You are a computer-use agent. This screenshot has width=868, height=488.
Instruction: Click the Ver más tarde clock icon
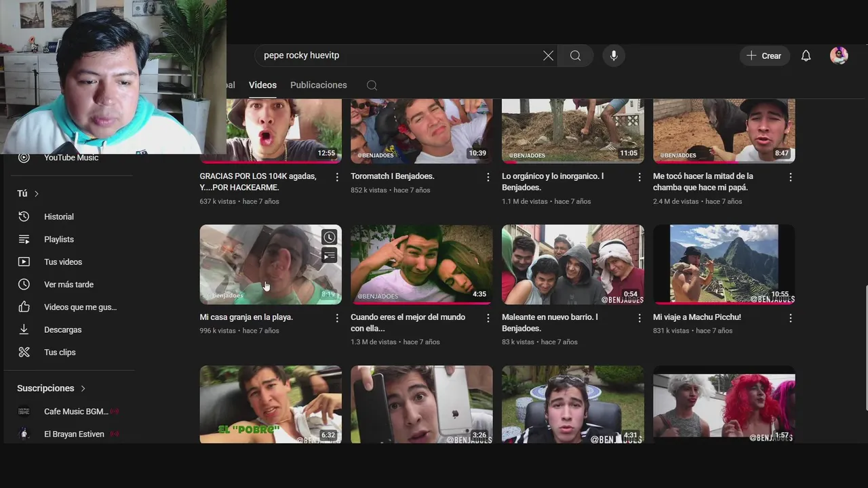coord(24,285)
